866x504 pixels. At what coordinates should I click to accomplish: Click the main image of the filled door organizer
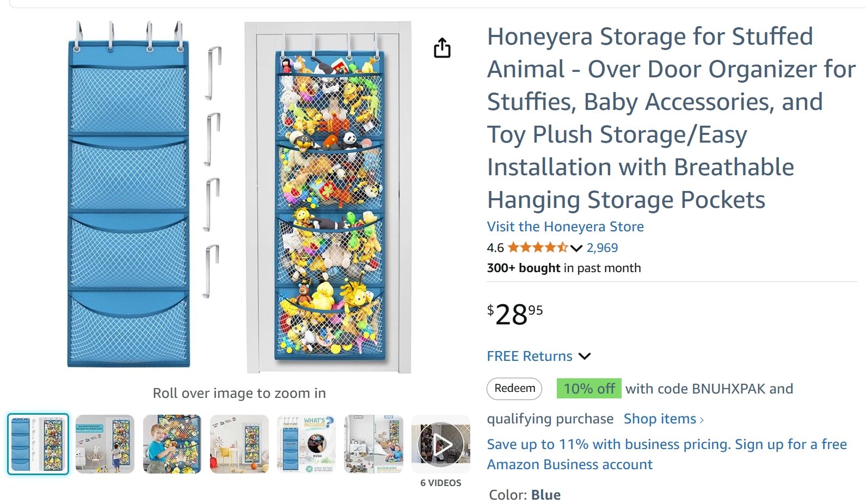(329, 197)
